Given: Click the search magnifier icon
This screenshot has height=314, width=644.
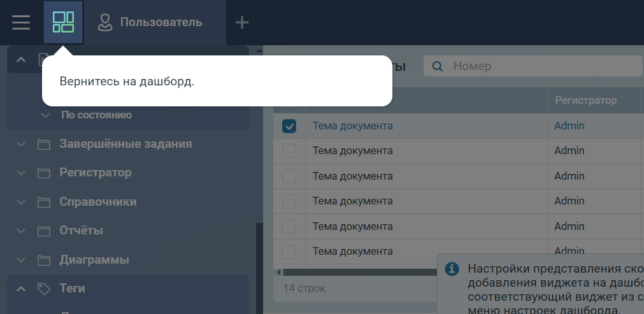Looking at the screenshot, I should pos(438,66).
